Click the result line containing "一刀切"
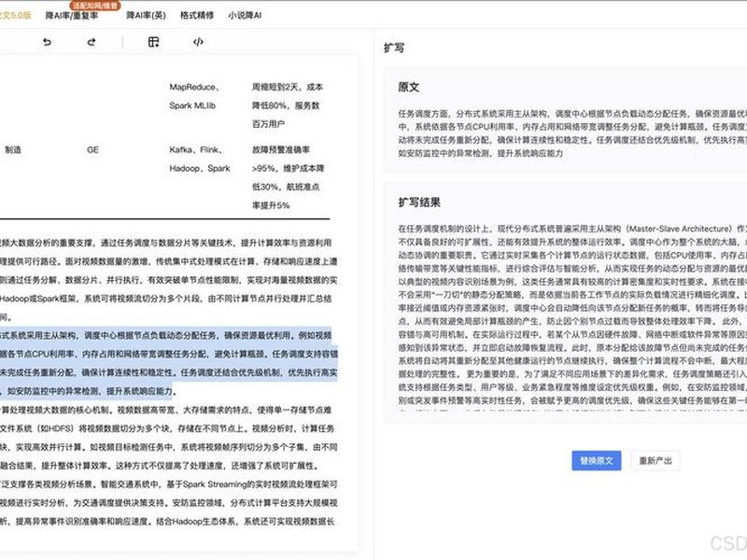Viewport: 747px width, 560px height. click(x=572, y=295)
